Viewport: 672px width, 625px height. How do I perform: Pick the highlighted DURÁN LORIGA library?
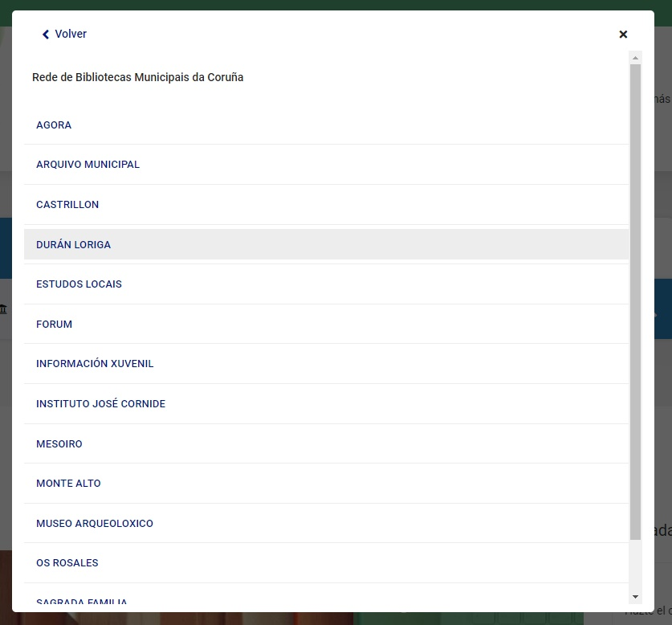73,245
